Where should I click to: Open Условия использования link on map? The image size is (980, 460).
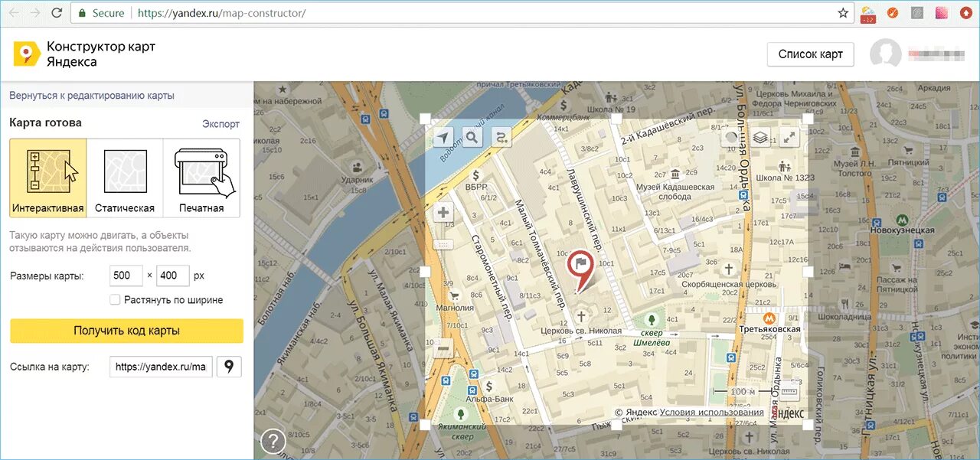712,413
